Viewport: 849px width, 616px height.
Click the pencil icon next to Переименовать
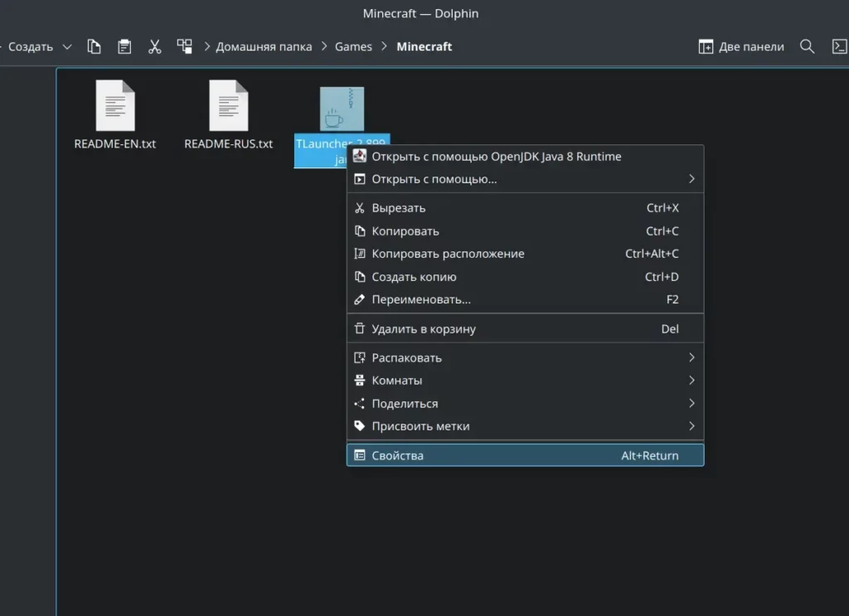click(x=360, y=299)
